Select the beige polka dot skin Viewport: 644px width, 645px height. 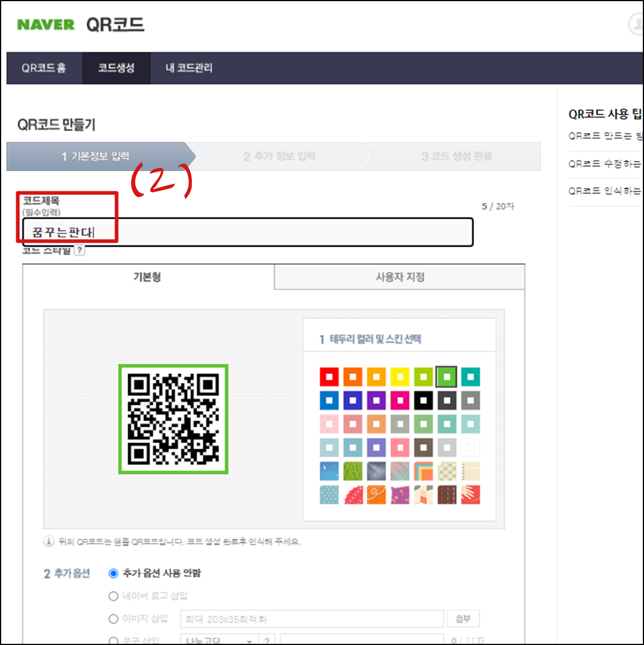[x=447, y=471]
